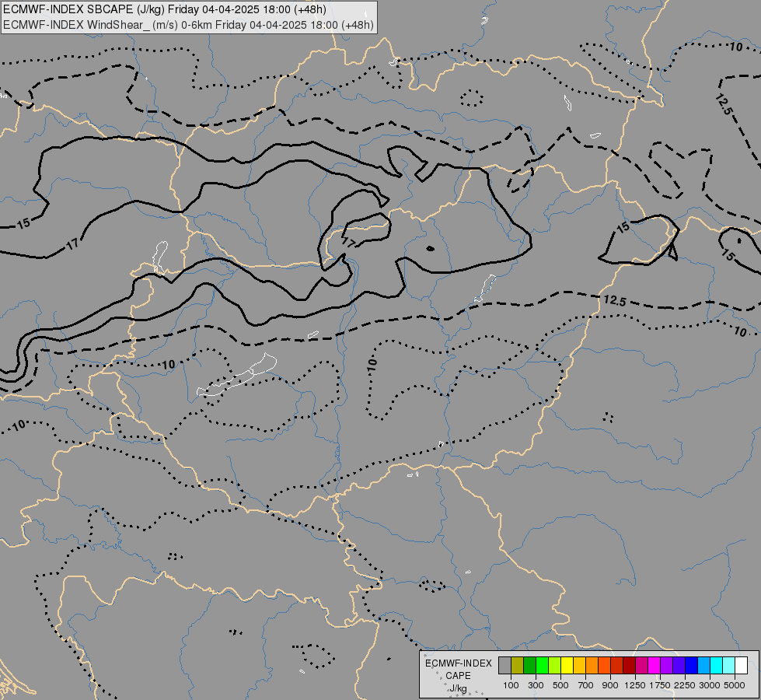Click legend value 100

pyautogui.click(x=511, y=685)
